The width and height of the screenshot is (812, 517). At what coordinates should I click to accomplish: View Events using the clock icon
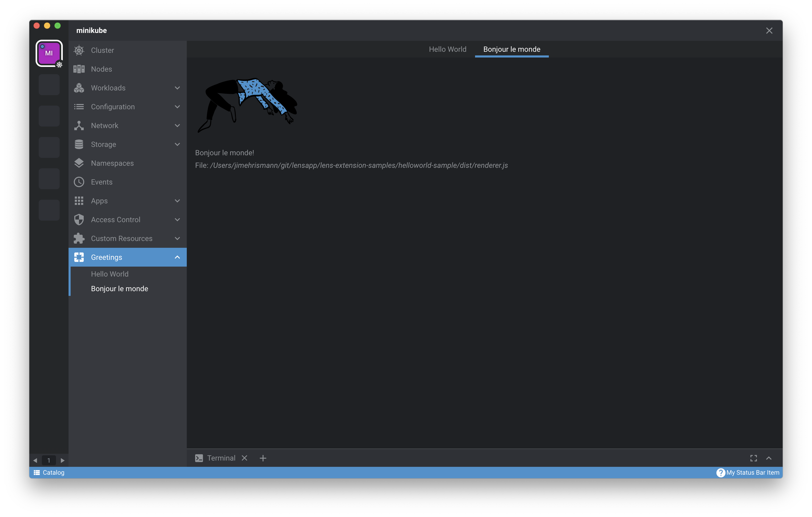[x=79, y=182]
